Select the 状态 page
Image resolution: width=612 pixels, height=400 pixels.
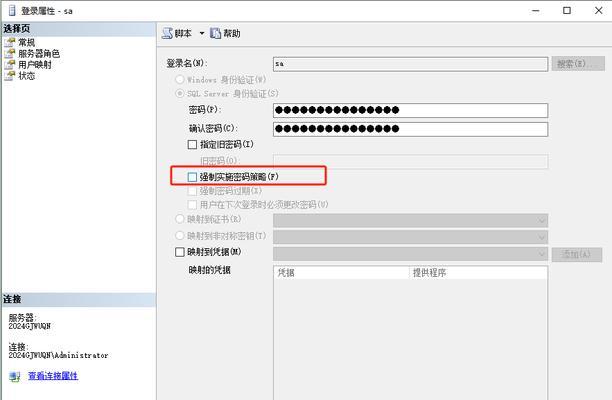[x=27, y=76]
